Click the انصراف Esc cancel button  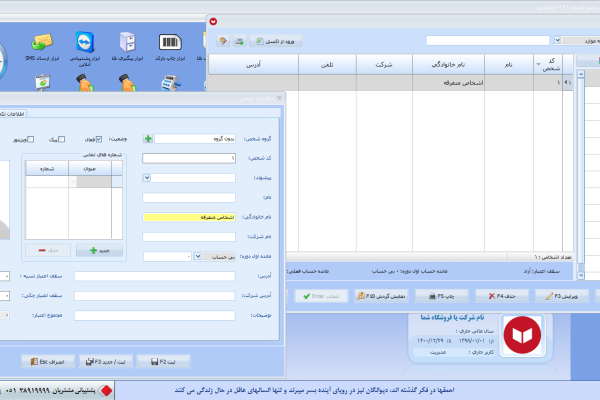48,362
